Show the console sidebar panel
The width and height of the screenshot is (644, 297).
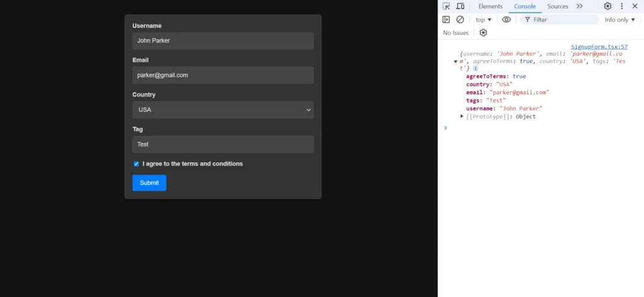pyautogui.click(x=447, y=20)
